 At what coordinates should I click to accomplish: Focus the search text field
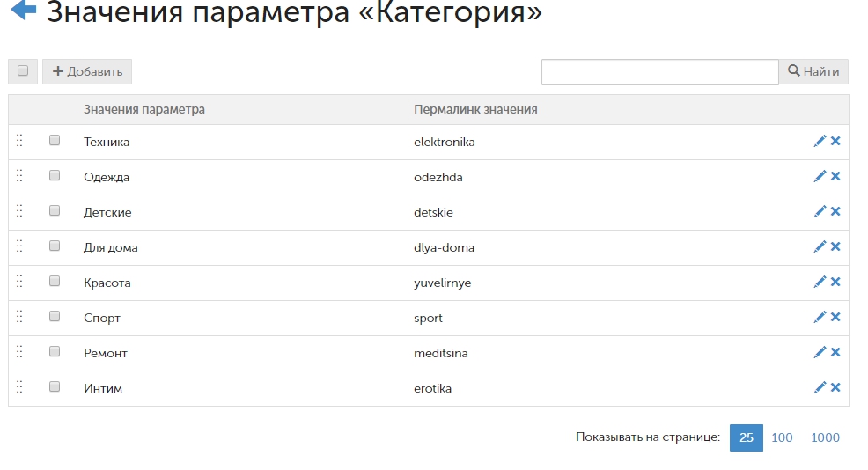[659, 72]
